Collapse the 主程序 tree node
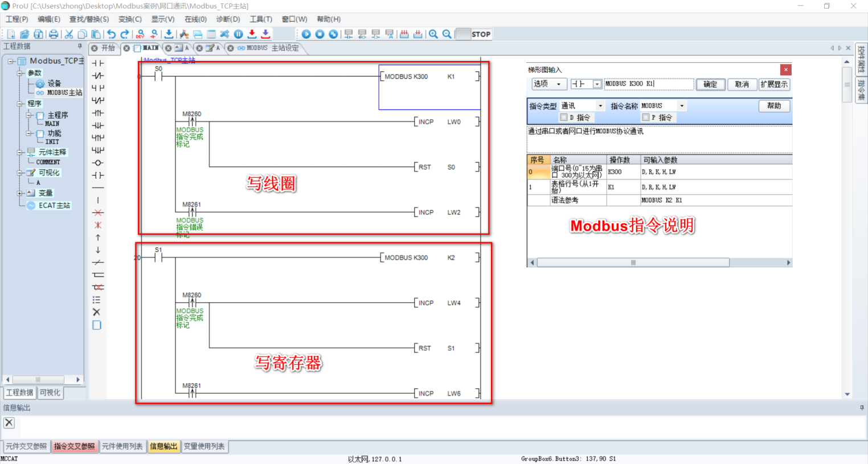The image size is (868, 464). point(29,115)
